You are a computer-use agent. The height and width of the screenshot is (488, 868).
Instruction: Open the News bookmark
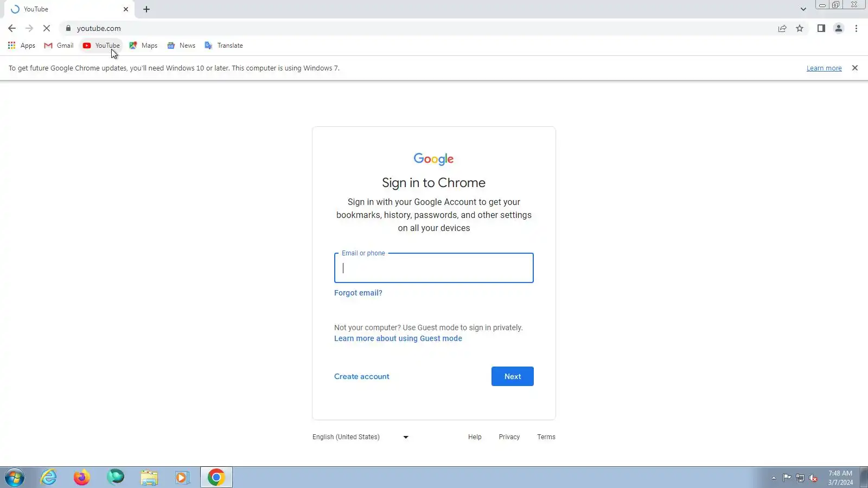(x=181, y=46)
